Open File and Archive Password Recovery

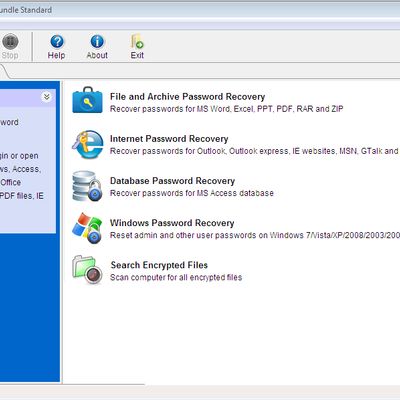tap(187, 97)
